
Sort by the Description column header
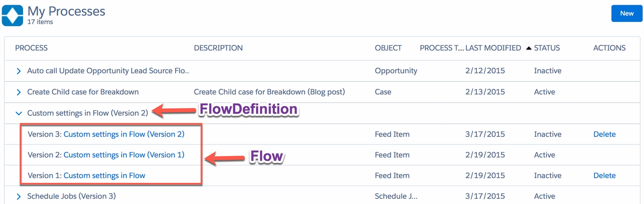(x=218, y=48)
